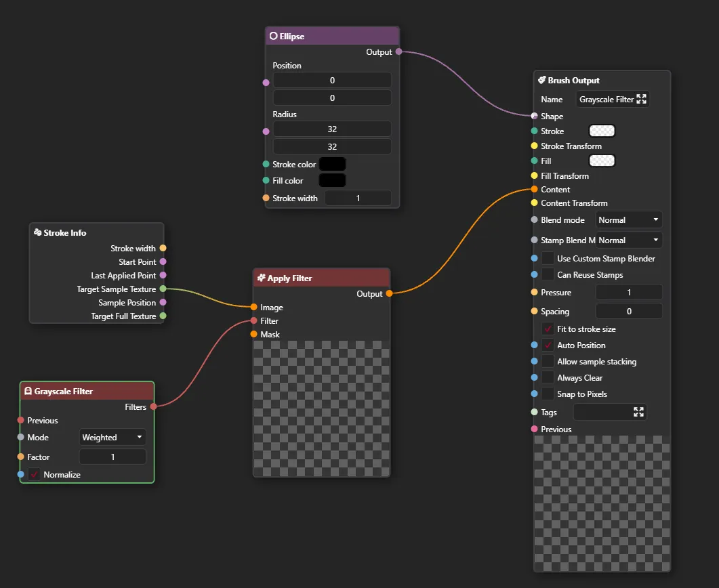Click the Filters output socket on Grayscale Filter
Image resolution: width=719 pixels, height=588 pixels.
point(154,406)
